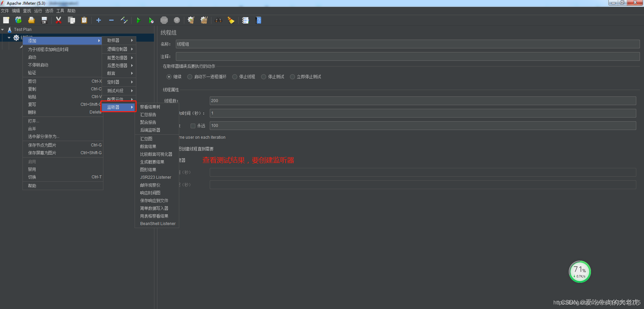
Task: Select 用表格察看结果 from listener list
Action: point(157,216)
